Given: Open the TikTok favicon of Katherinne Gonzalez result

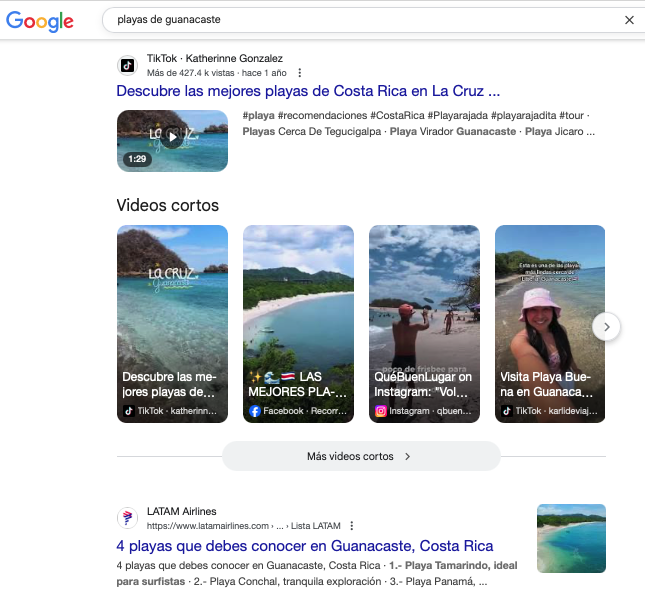Looking at the screenshot, I should (x=128, y=65).
